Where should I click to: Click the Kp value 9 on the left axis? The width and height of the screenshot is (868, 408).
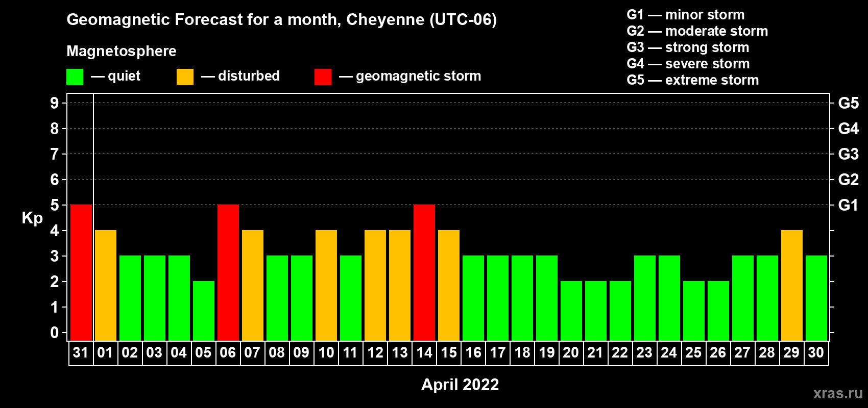coord(55,103)
